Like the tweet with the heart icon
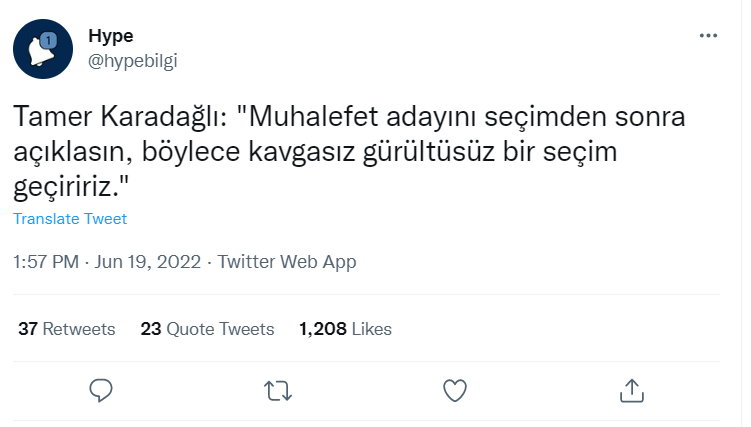 tap(454, 389)
